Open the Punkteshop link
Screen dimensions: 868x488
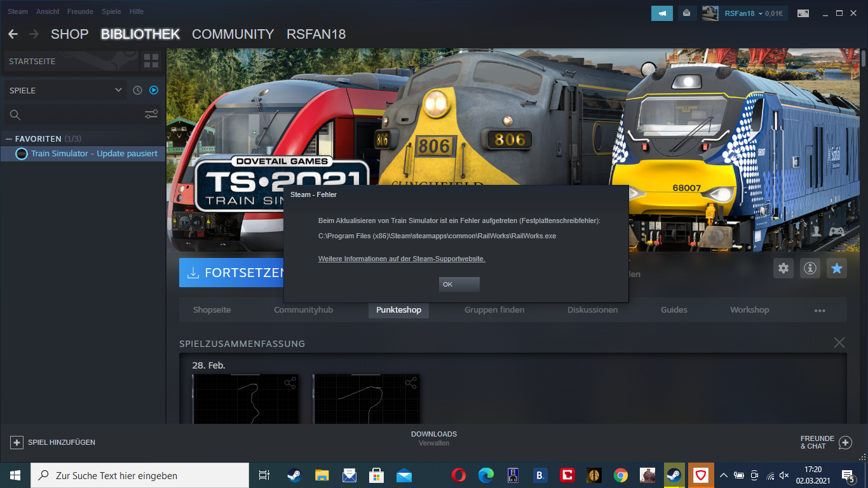pyautogui.click(x=398, y=310)
